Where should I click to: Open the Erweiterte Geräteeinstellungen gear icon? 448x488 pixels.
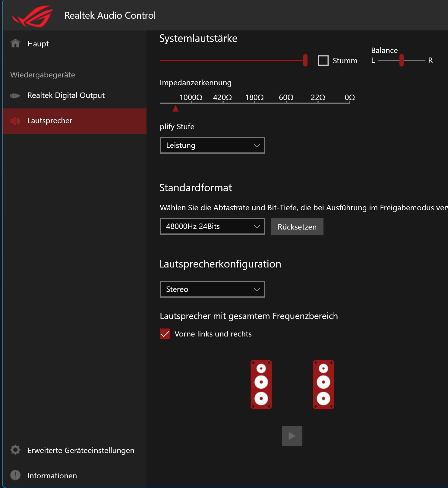(x=15, y=450)
